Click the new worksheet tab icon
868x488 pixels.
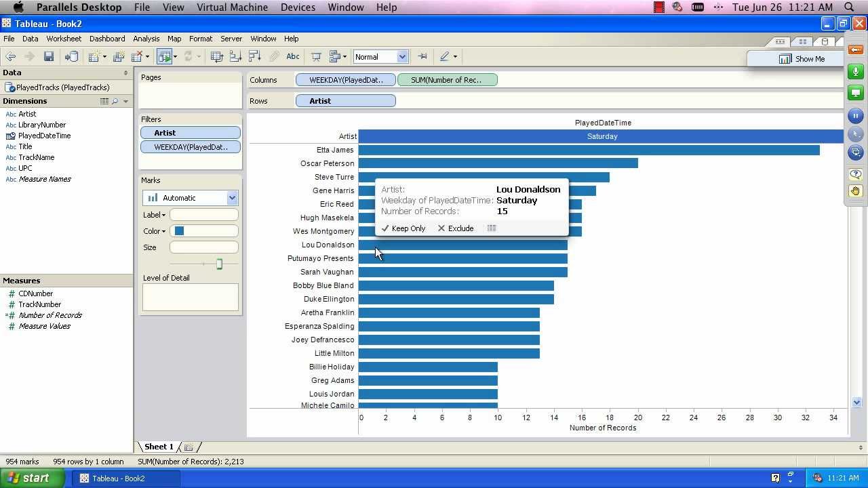189,447
